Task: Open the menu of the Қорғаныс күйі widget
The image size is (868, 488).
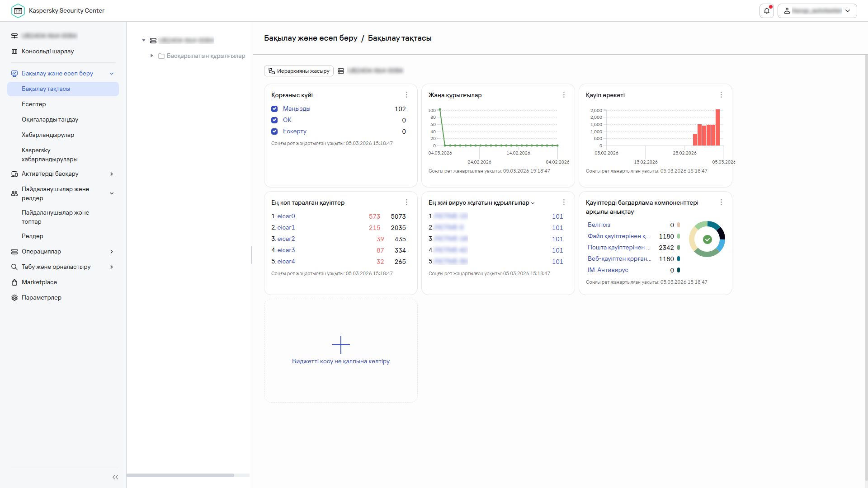Action: tap(406, 95)
